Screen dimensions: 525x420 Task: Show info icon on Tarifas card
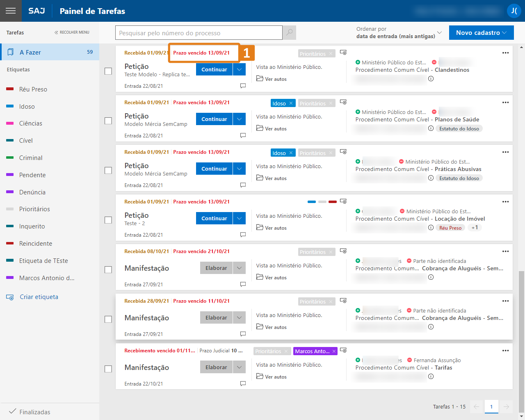[x=431, y=377]
